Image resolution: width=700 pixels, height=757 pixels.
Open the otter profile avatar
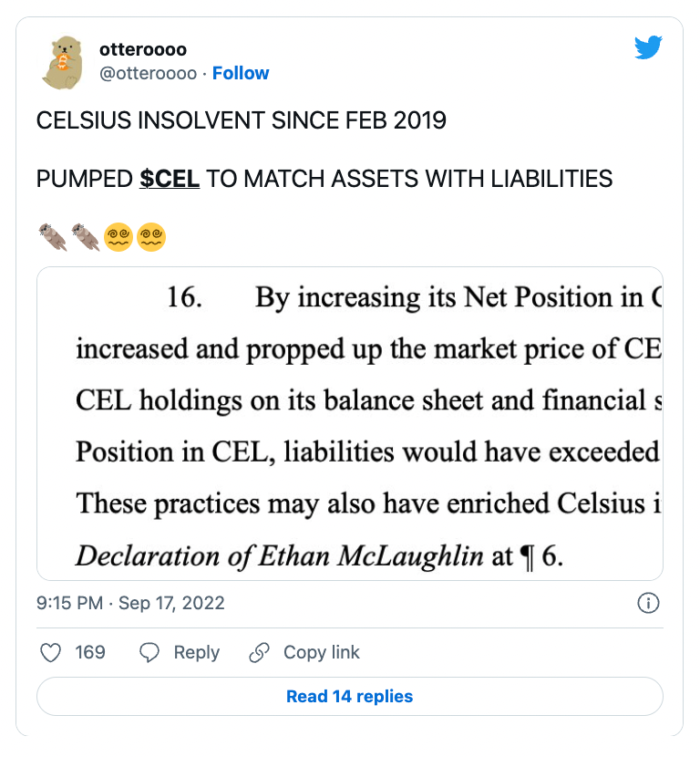tap(62, 62)
